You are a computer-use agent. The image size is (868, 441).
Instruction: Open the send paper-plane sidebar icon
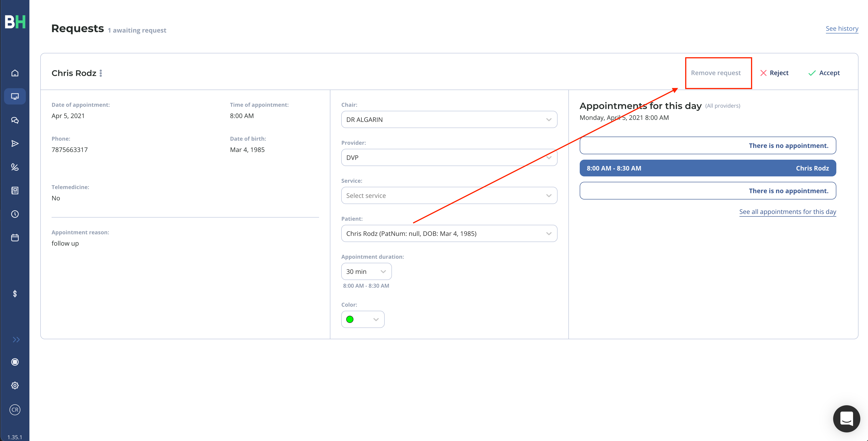(15, 144)
